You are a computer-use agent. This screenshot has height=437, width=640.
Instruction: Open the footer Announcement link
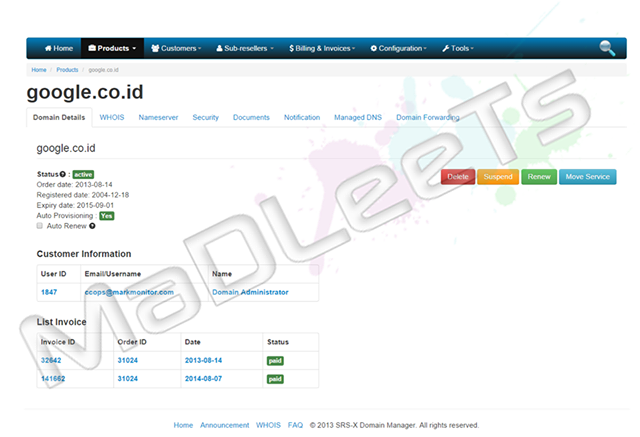224,425
